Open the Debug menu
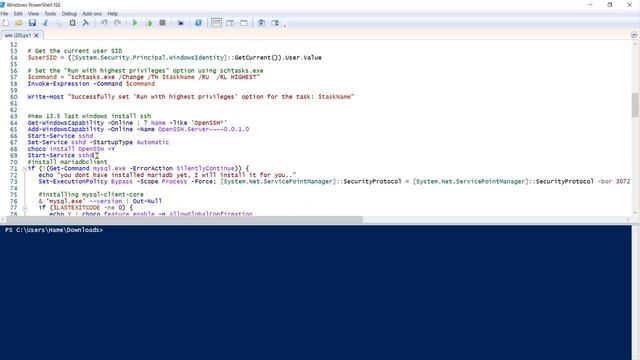 [69, 13]
